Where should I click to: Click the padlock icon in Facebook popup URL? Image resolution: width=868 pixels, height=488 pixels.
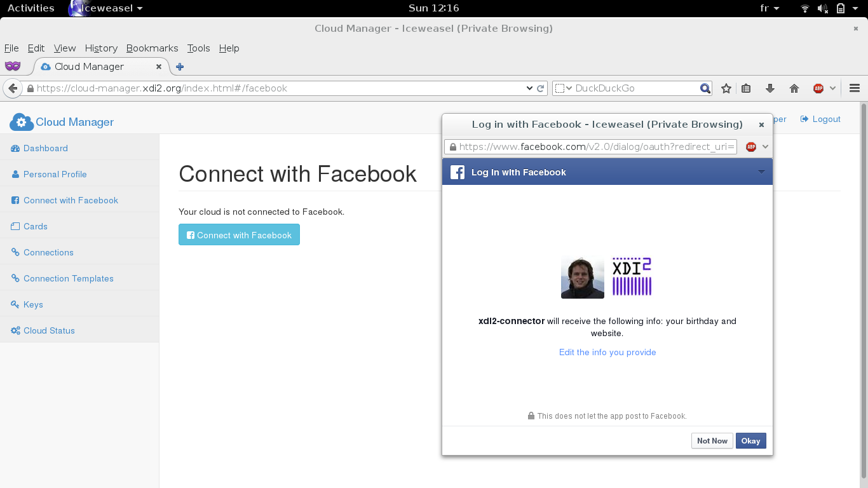(x=453, y=147)
